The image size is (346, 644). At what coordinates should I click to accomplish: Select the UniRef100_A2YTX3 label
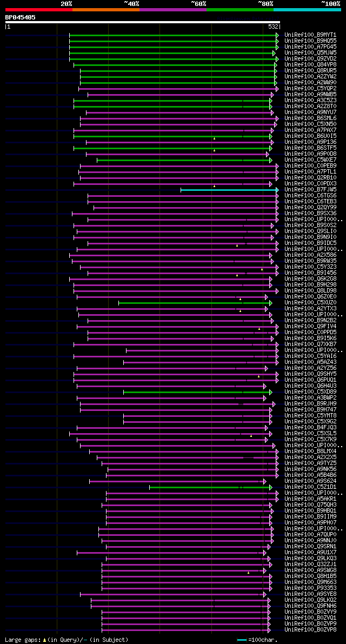click(x=310, y=309)
